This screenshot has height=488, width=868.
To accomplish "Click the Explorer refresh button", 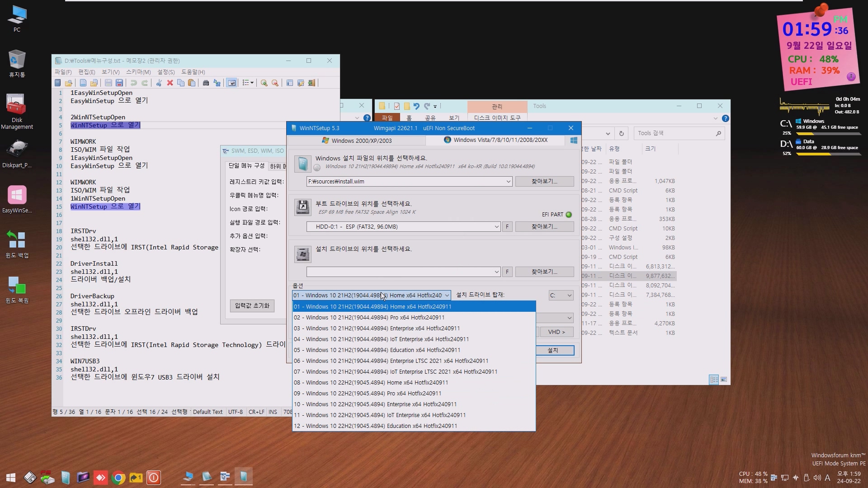I will [622, 133].
